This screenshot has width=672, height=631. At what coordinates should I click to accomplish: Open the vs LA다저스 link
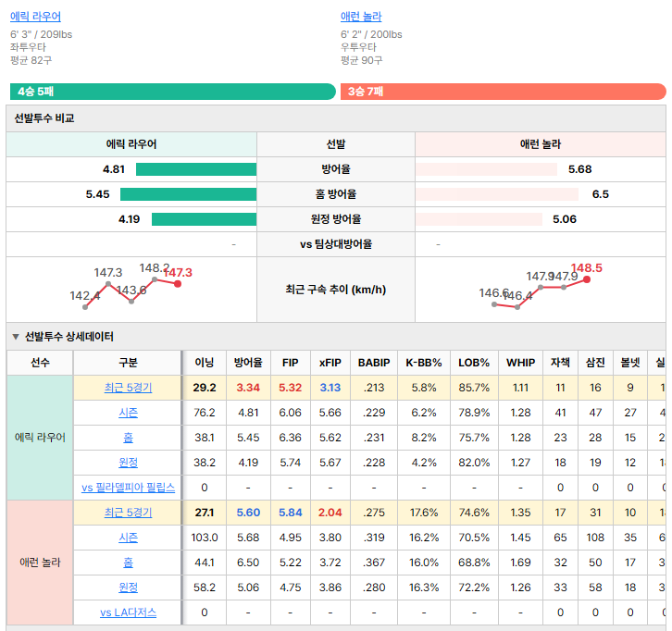click(128, 612)
